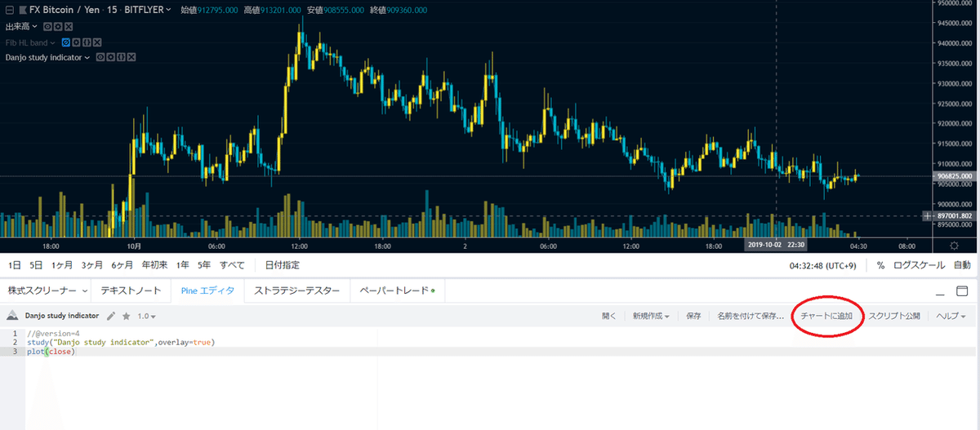The width and height of the screenshot is (980, 430).
Task: Hide the Danjo study indicator
Action: tap(100, 57)
